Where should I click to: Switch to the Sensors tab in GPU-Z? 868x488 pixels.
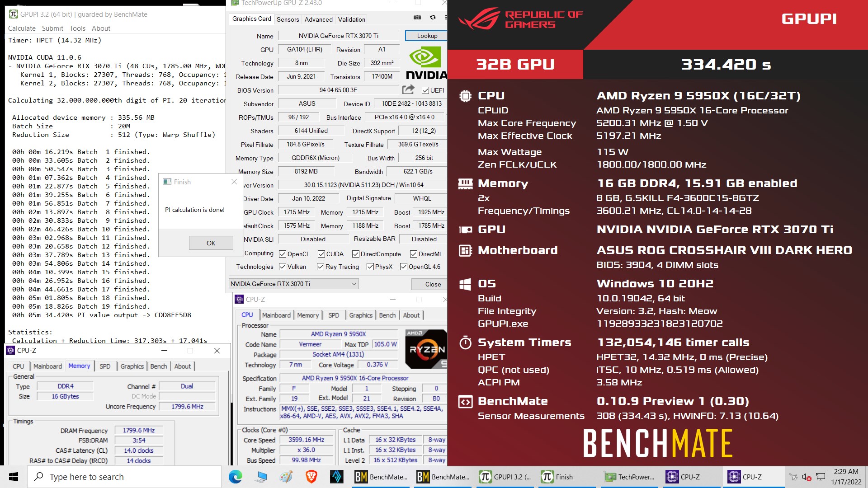click(288, 19)
